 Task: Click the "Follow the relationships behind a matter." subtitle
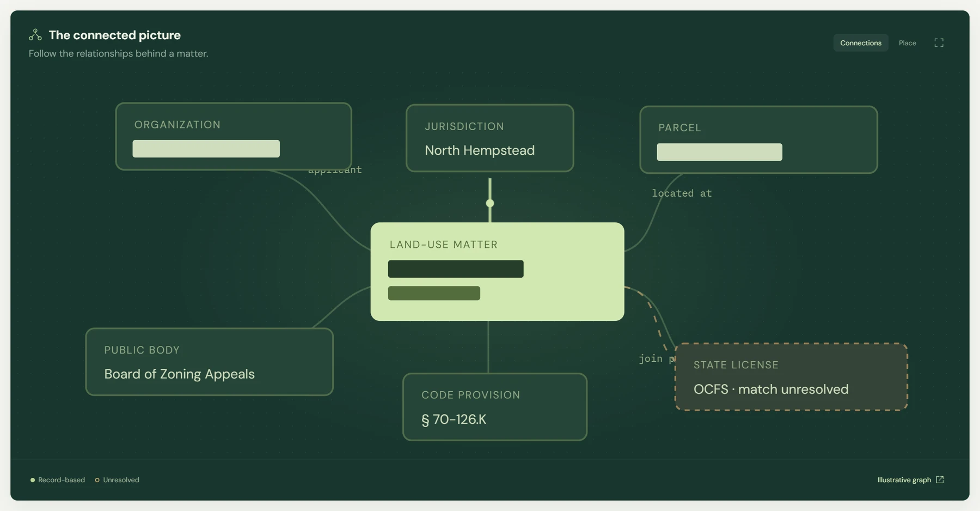coord(118,53)
